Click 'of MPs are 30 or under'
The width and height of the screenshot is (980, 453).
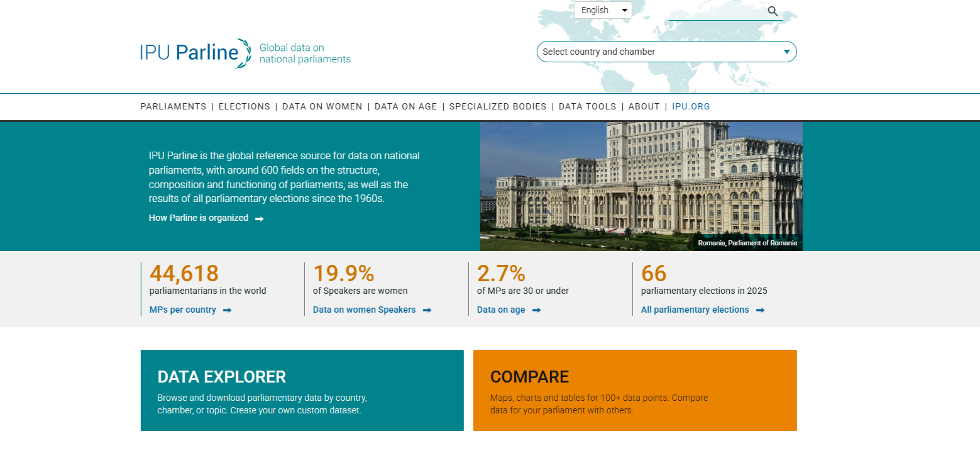[523, 291]
